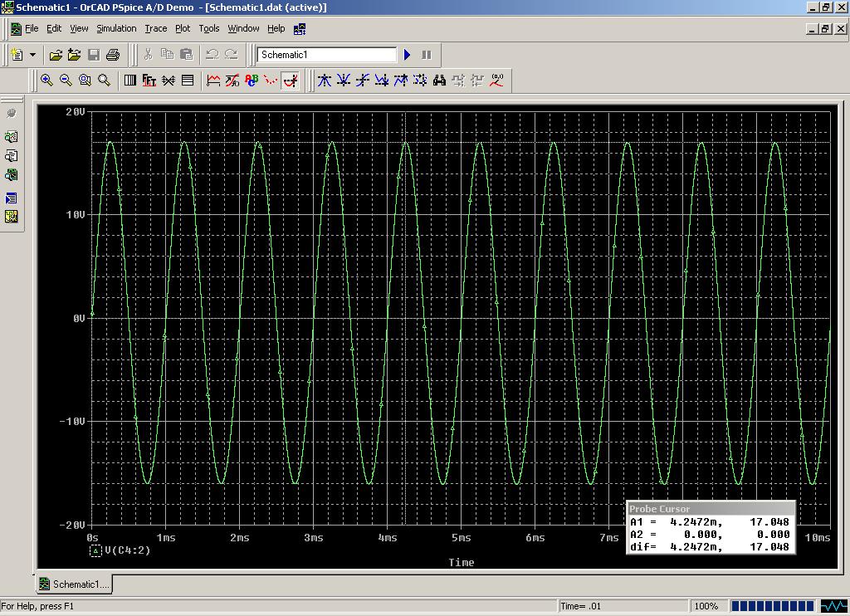Click the icon right of Help menu
The image size is (850, 616).
pos(300,29)
